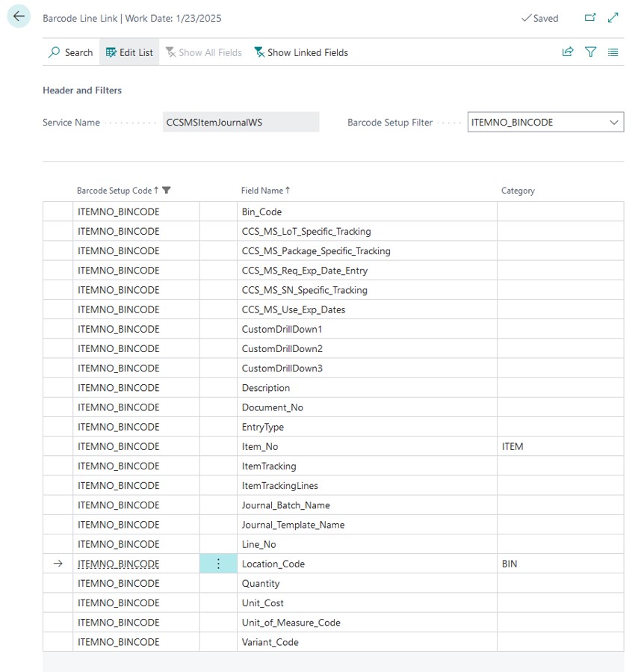The height and width of the screenshot is (672, 641).
Task: Open the filter pane using the funnel icon
Action: click(x=590, y=52)
